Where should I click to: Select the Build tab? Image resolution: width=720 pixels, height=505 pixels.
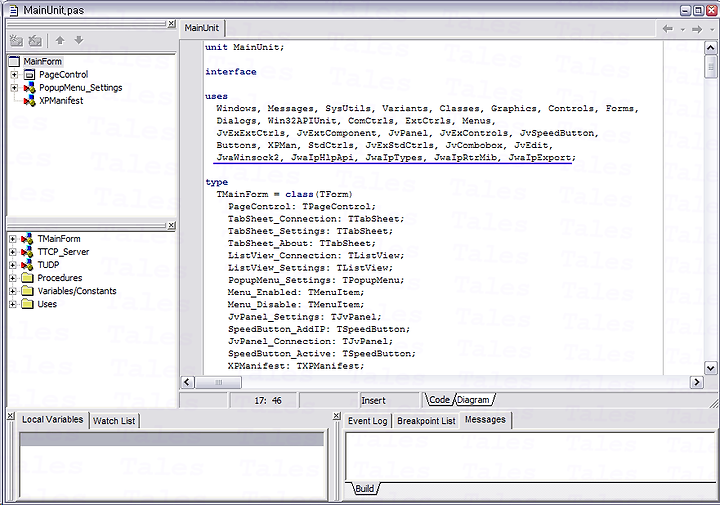pyautogui.click(x=365, y=488)
